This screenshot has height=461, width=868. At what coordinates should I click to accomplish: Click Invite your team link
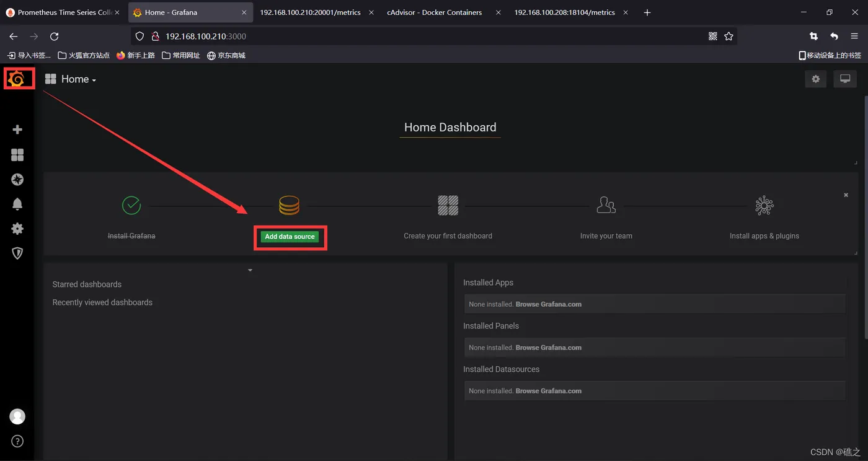point(606,236)
